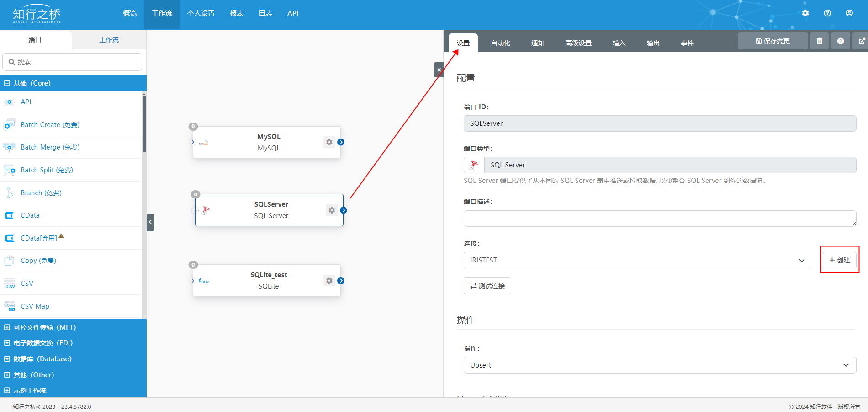
Task: Expand 数据库 (Database) category
Action: click(x=73, y=359)
